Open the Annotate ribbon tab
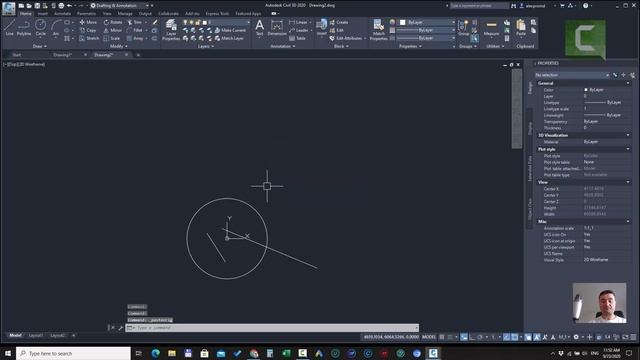The width and height of the screenshot is (640, 360). click(x=62, y=13)
